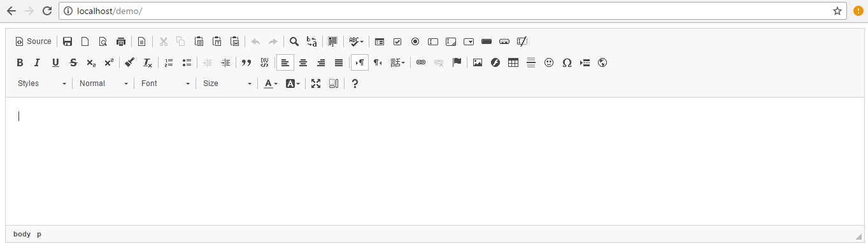This screenshot has height=246, width=868.
Task: Select Justify alignment
Action: tap(339, 62)
